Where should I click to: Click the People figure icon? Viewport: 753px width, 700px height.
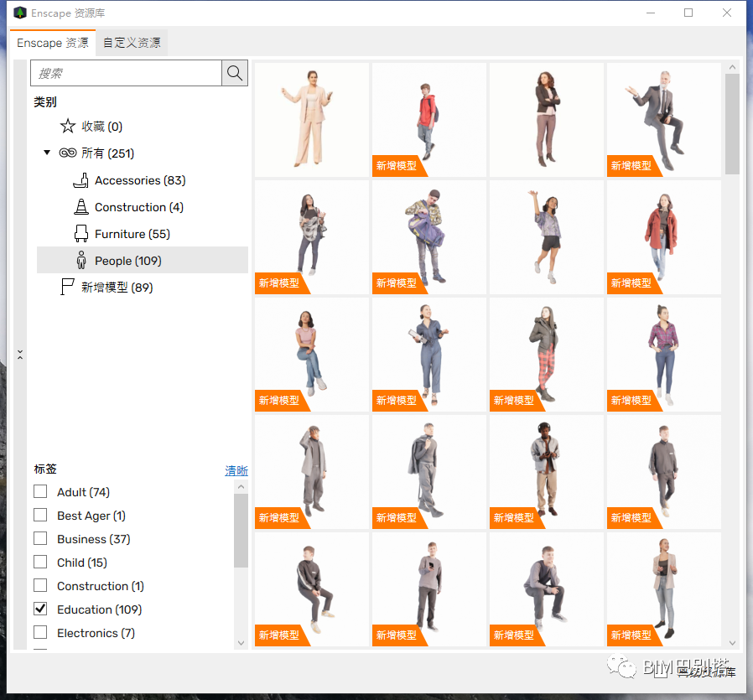(x=81, y=260)
